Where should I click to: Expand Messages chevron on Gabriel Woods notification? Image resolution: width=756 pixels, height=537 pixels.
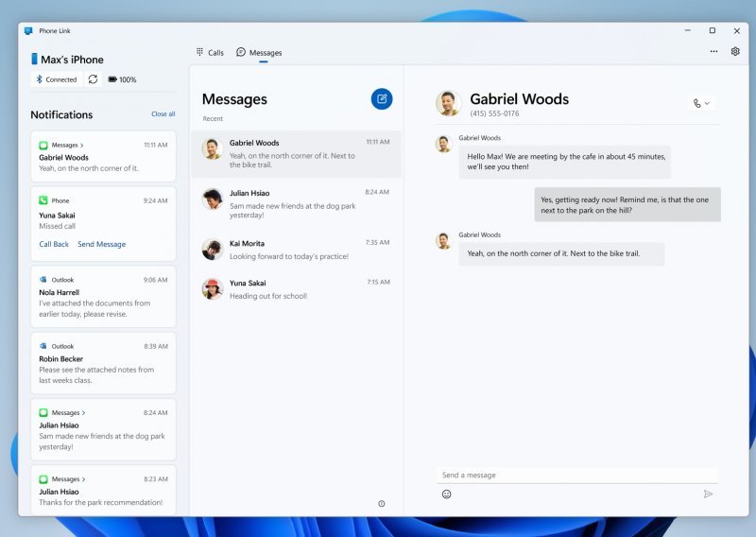coord(82,146)
